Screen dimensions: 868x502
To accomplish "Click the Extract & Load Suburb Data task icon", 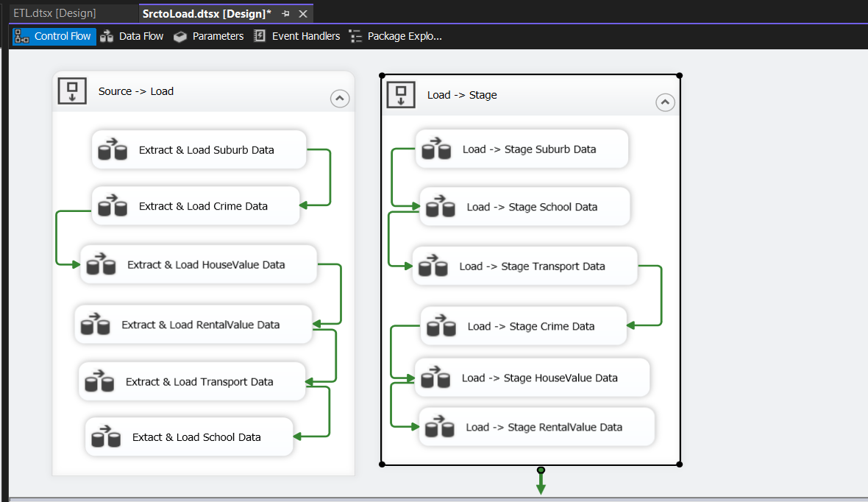I will [111, 150].
